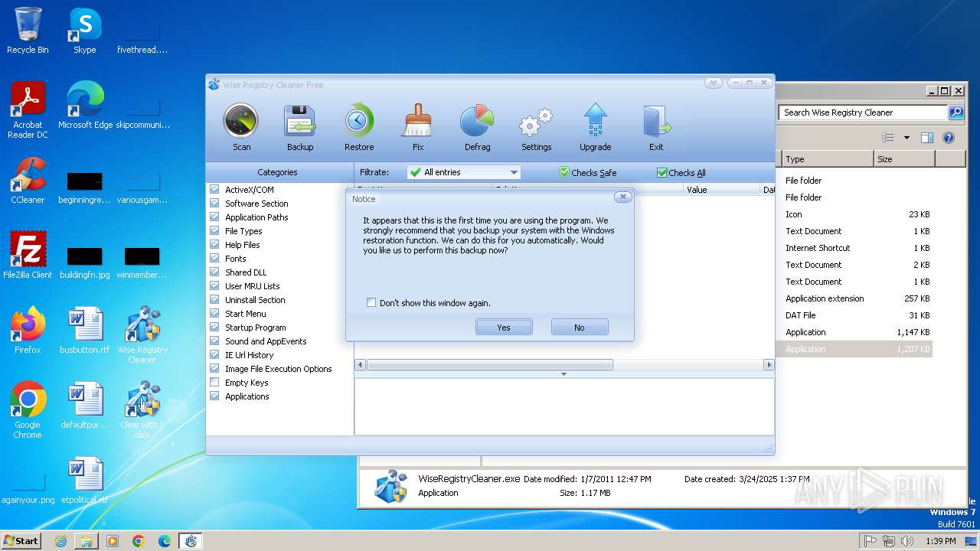Screen dimensions: 980x551
Task: Click Explorer search magnifier button
Action: click(956, 112)
